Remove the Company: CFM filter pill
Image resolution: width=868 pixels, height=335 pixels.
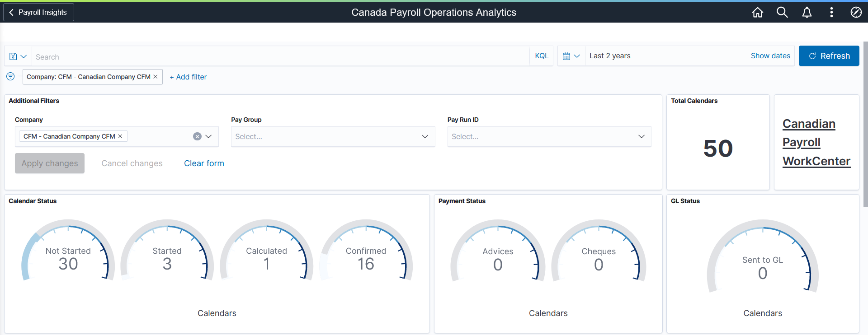[156, 77]
